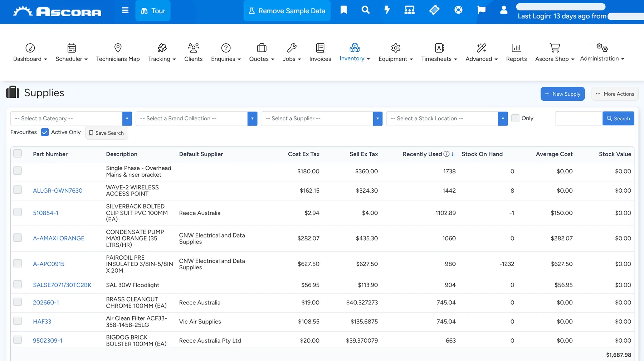Open the Timesheets icon
This screenshot has height=361, width=644.
[439, 48]
